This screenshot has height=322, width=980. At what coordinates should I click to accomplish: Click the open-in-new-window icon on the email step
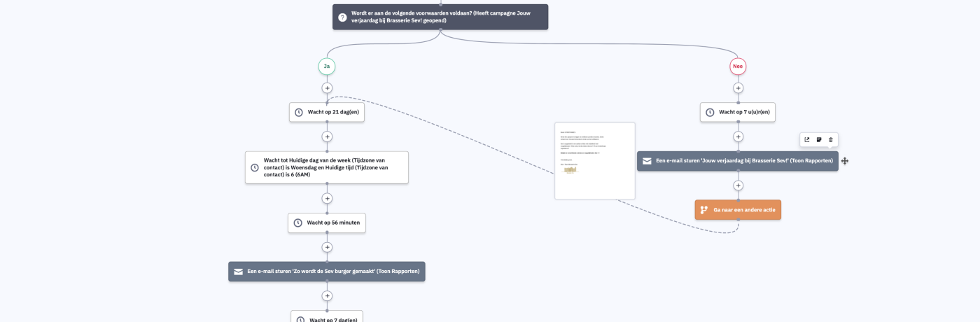click(807, 140)
